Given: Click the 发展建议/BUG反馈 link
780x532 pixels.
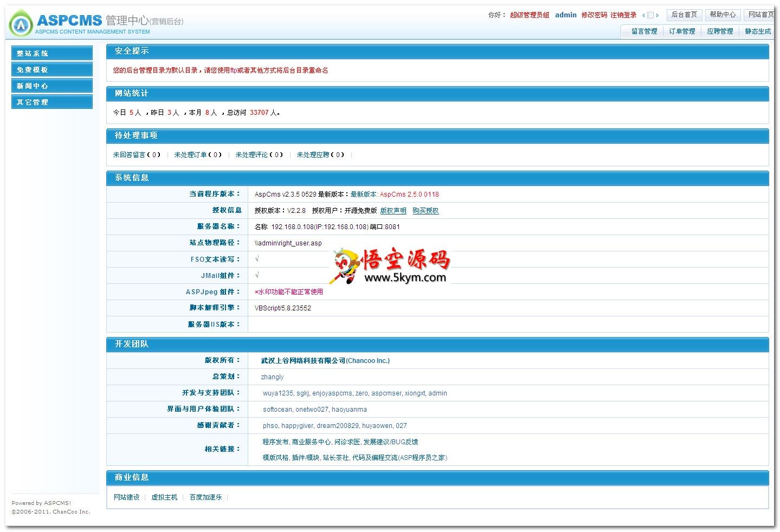Looking at the screenshot, I should coord(390,442).
